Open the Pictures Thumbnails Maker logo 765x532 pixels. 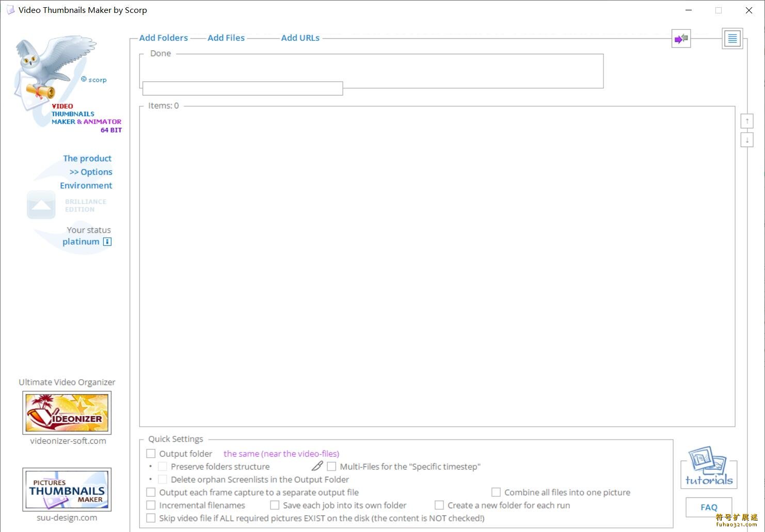[67, 490]
